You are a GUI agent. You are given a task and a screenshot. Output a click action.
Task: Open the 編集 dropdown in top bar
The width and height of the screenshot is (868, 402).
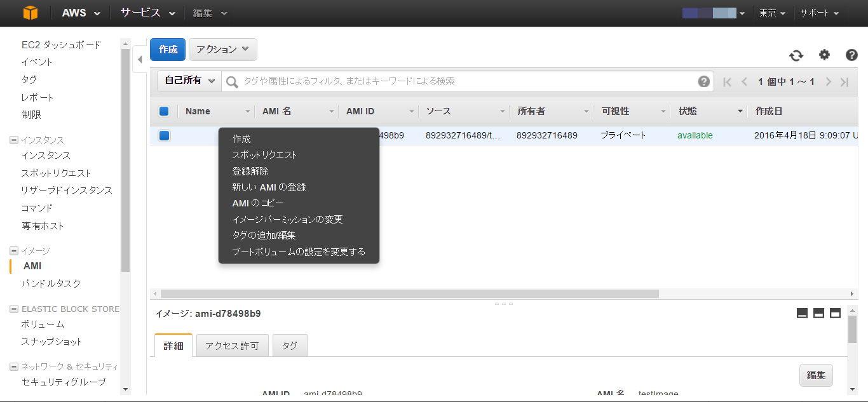[210, 13]
